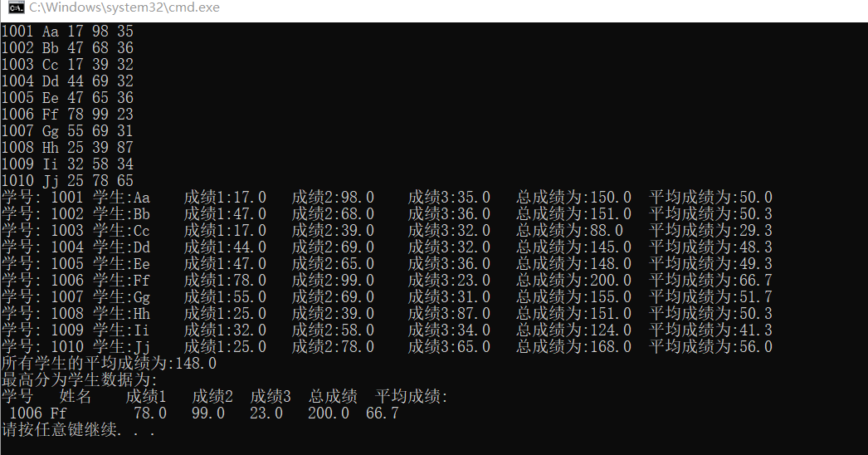868x455 pixels.
Task: Click '总成绩为:88.0' in the 1003 row
Action: [569, 231]
